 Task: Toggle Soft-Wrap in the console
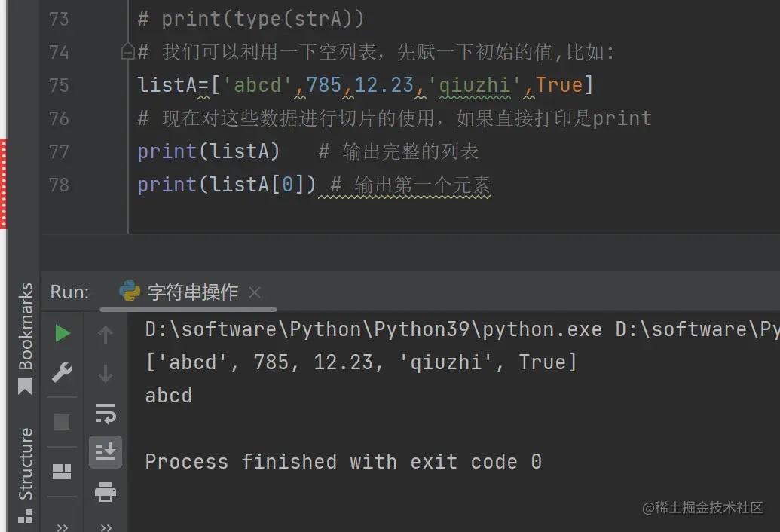pos(106,412)
